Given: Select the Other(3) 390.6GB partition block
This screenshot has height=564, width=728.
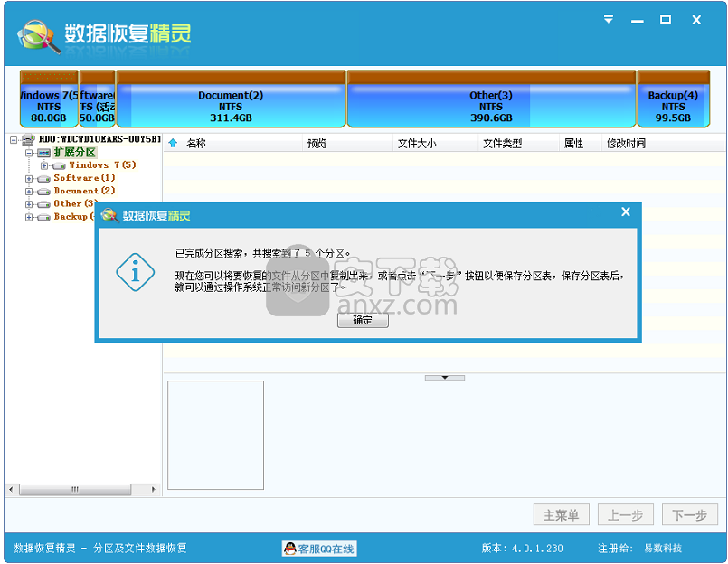Looking at the screenshot, I should pyautogui.click(x=491, y=99).
